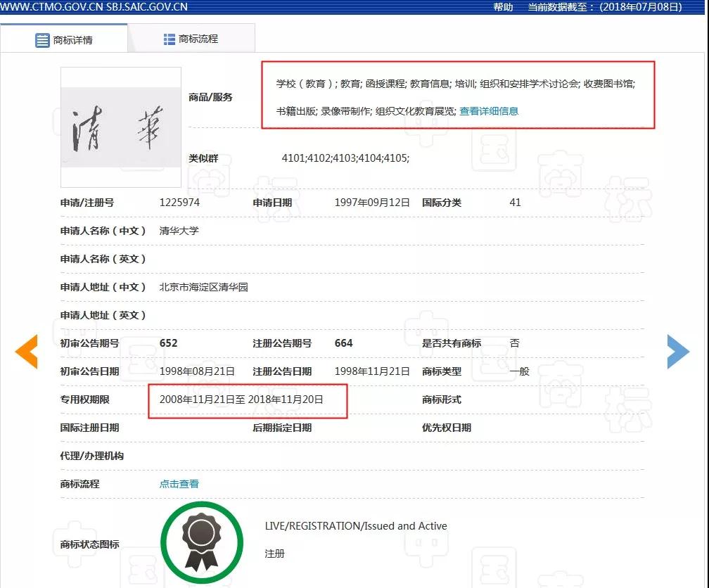The image size is (709, 588).
Task: Click the 申请人地址（中文） field label
Action: [x=103, y=287]
